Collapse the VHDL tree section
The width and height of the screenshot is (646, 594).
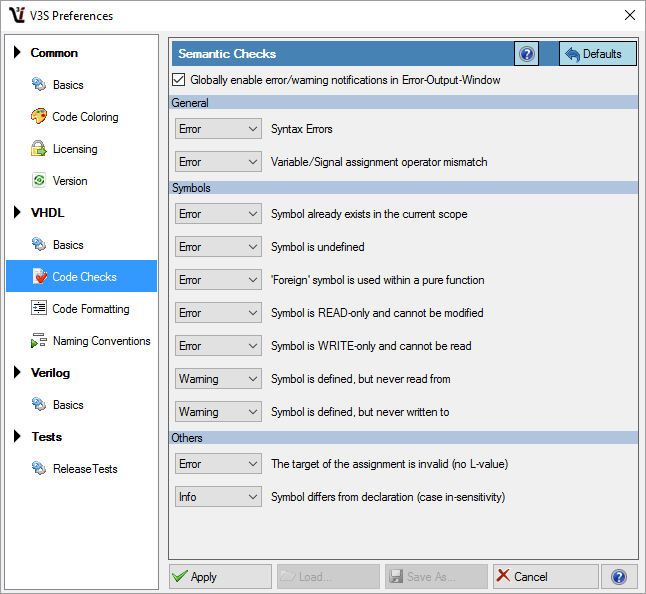pos(17,212)
